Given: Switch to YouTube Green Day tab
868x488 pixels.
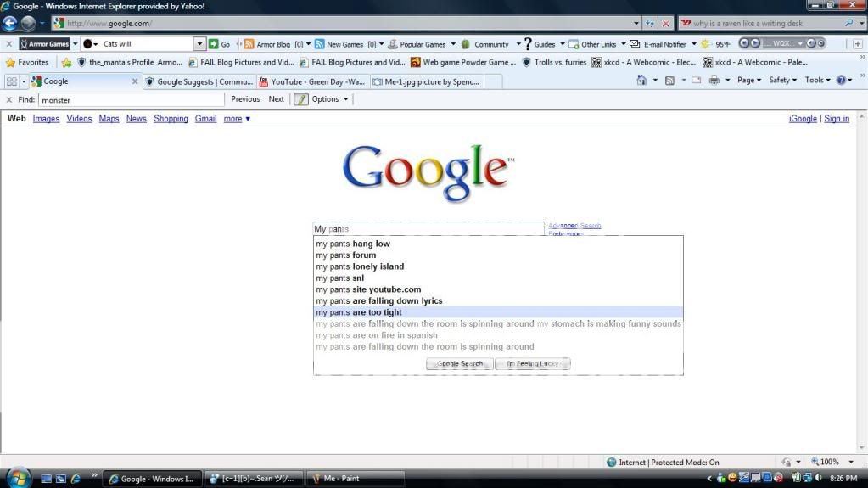Looking at the screenshot, I should (312, 81).
